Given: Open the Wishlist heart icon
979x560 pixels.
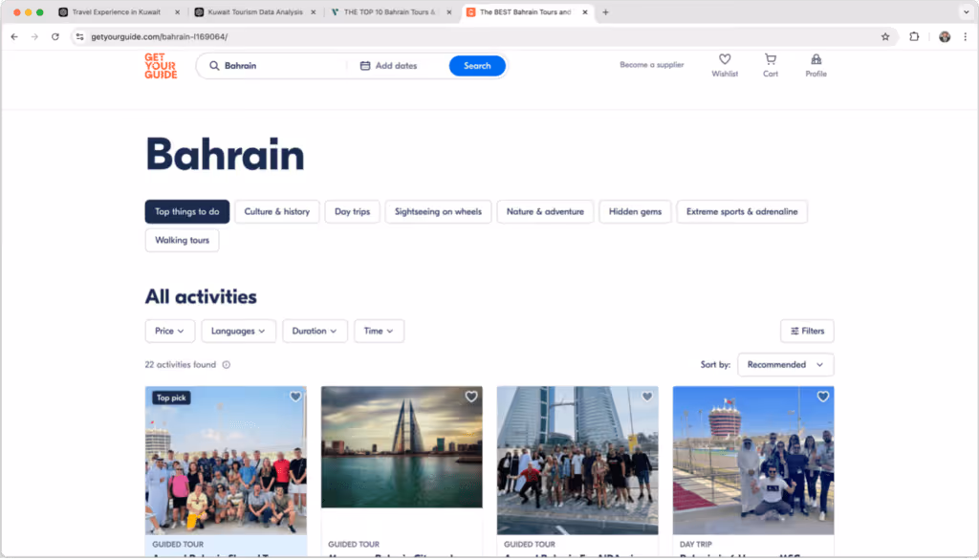Looking at the screenshot, I should tap(725, 59).
